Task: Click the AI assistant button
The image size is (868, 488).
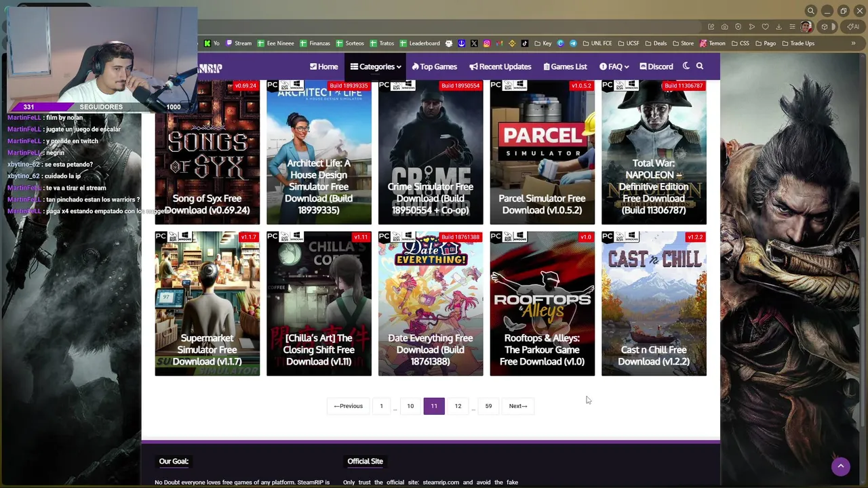Action: coord(852,27)
